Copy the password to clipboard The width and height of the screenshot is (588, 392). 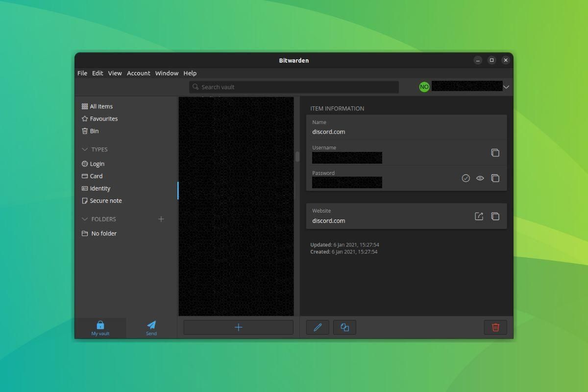[x=495, y=178]
